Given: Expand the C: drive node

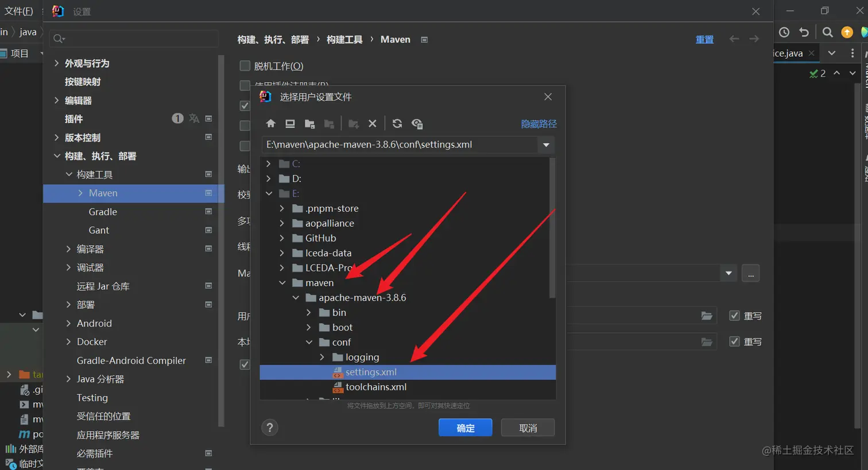Looking at the screenshot, I should [269, 164].
